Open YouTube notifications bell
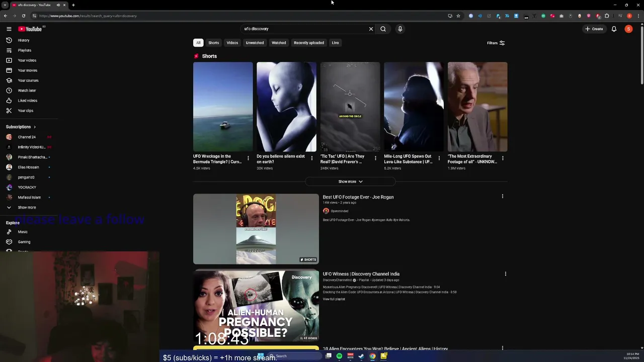644x362 pixels. [x=614, y=29]
